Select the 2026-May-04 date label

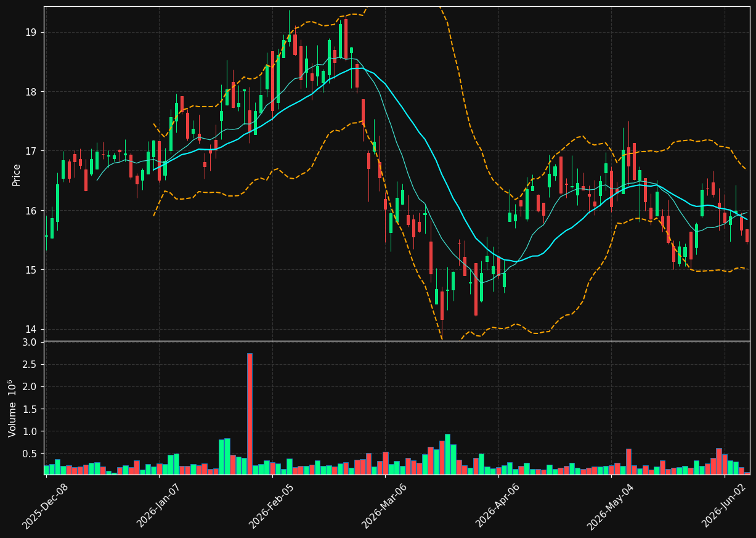(611, 505)
